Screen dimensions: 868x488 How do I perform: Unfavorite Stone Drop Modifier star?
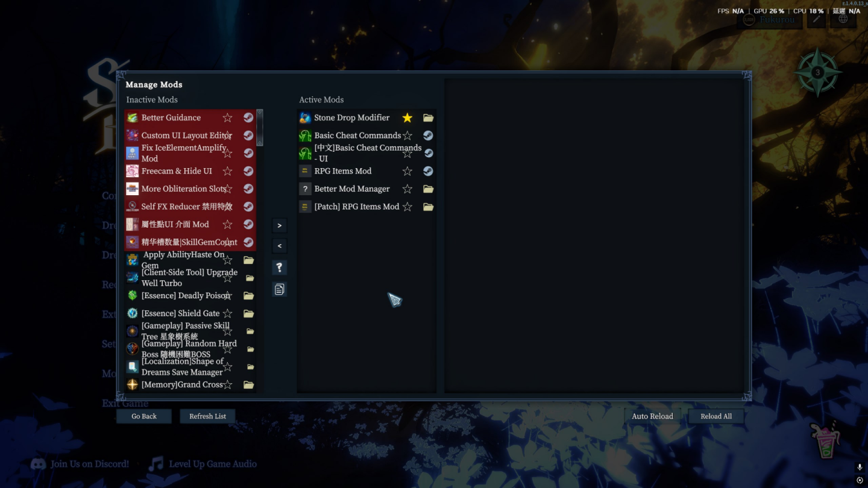pos(407,117)
